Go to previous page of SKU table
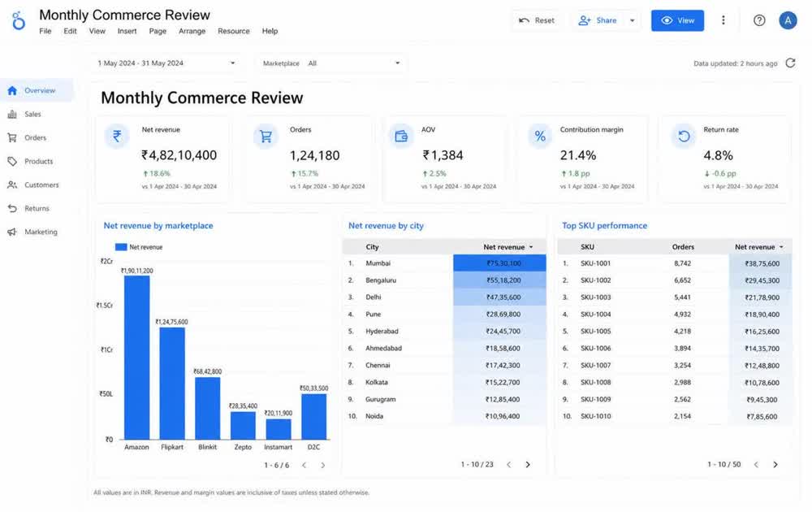The height and width of the screenshot is (512, 812). coord(756,464)
